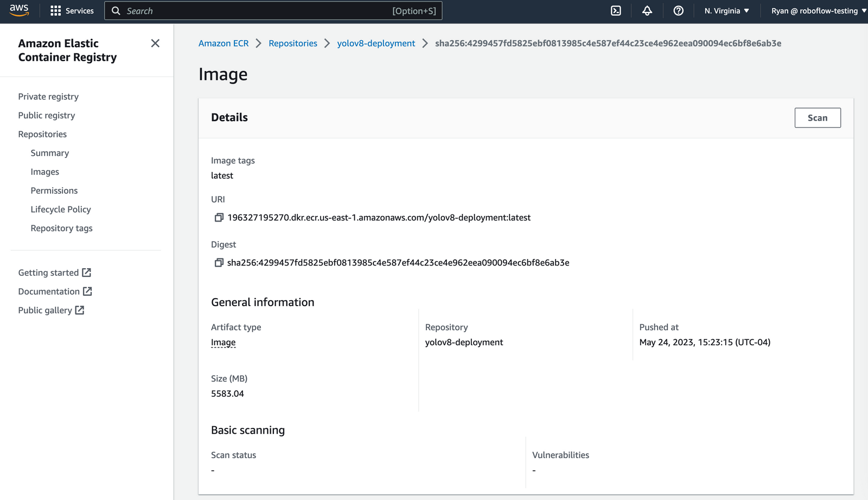Click the AWS home logo
Image resolution: width=868 pixels, height=500 pixels.
click(x=19, y=10)
